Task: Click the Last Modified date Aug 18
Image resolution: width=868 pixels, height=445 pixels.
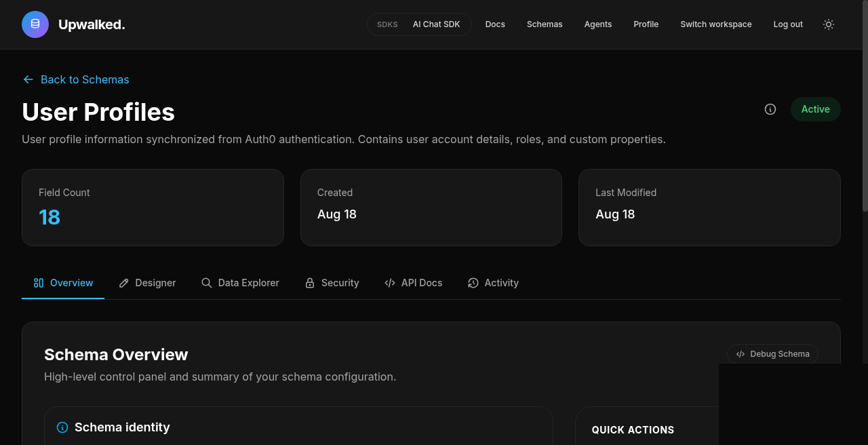Action: coord(615,214)
